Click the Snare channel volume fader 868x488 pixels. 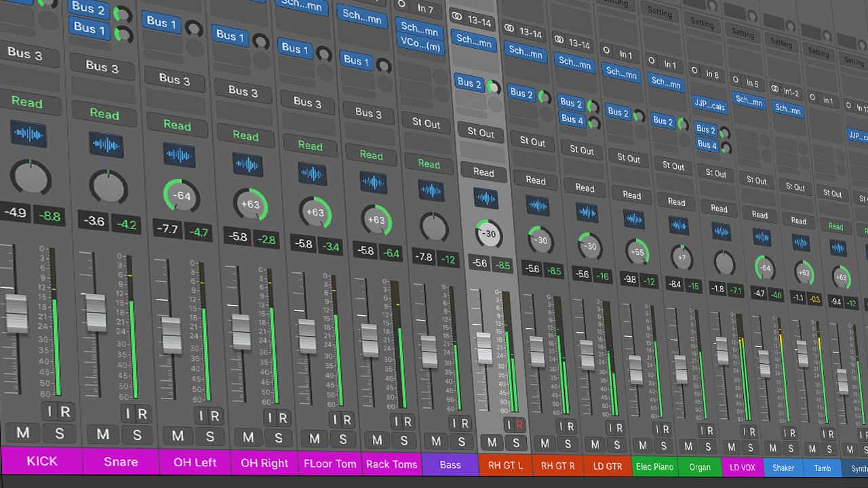[x=96, y=312]
